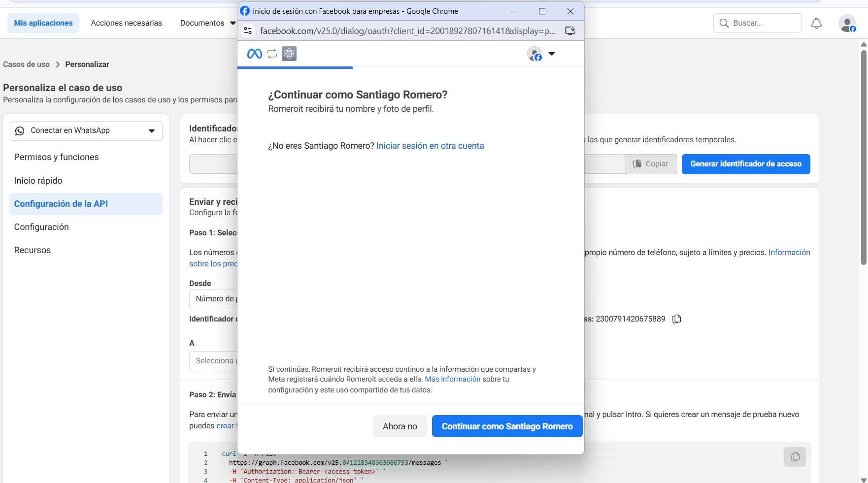Click Generar identificador de acceso button
The width and height of the screenshot is (868, 483).
point(746,164)
